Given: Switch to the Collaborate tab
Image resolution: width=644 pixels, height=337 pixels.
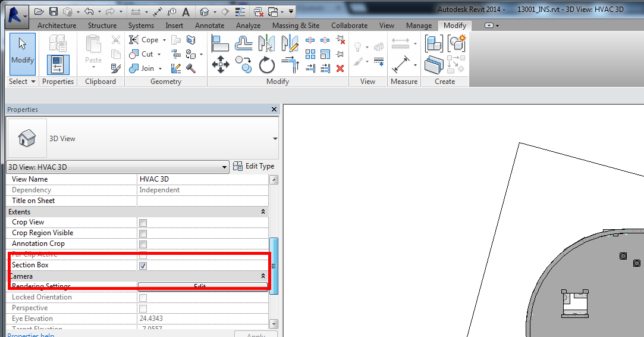Looking at the screenshot, I should 350,26.
